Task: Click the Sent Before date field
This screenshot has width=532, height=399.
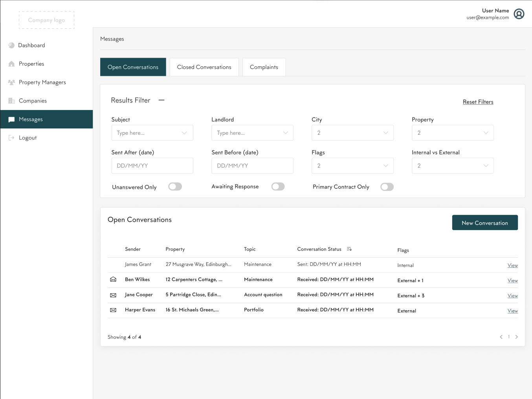Action: coord(252,166)
